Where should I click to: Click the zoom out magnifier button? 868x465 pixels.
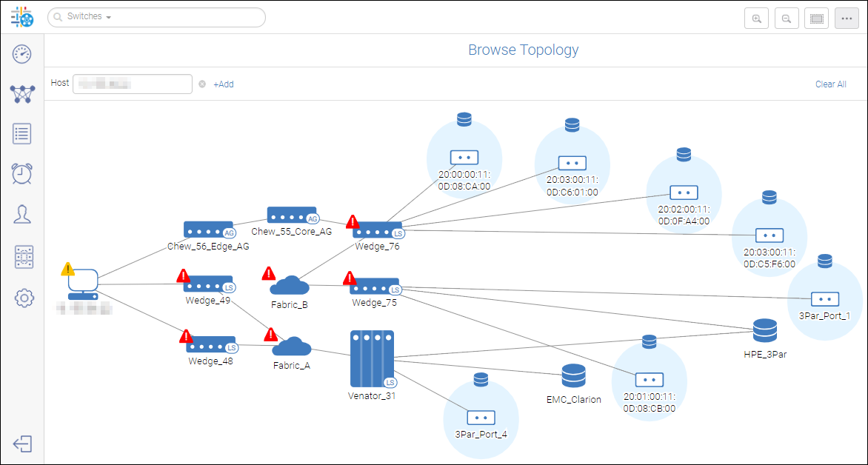[787, 19]
